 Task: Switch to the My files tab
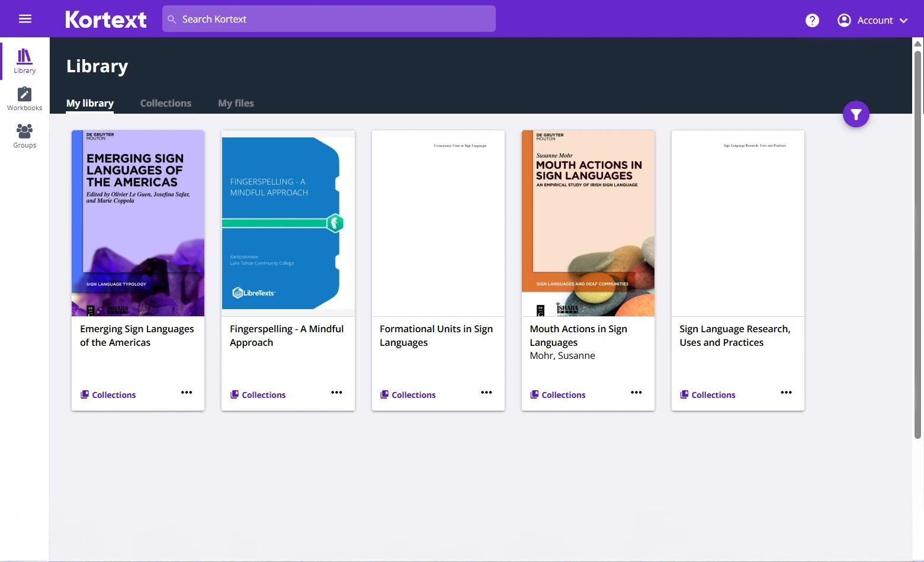tap(235, 103)
